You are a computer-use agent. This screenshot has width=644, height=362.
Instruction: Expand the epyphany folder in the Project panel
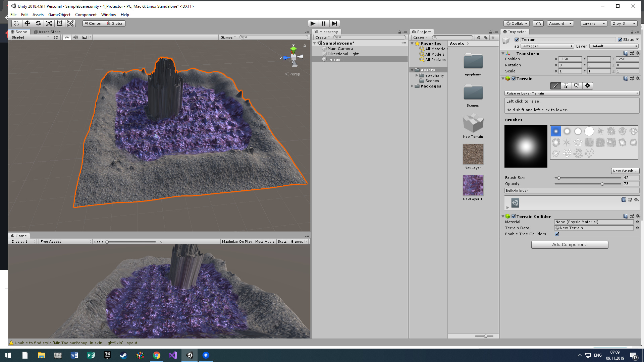point(417,75)
